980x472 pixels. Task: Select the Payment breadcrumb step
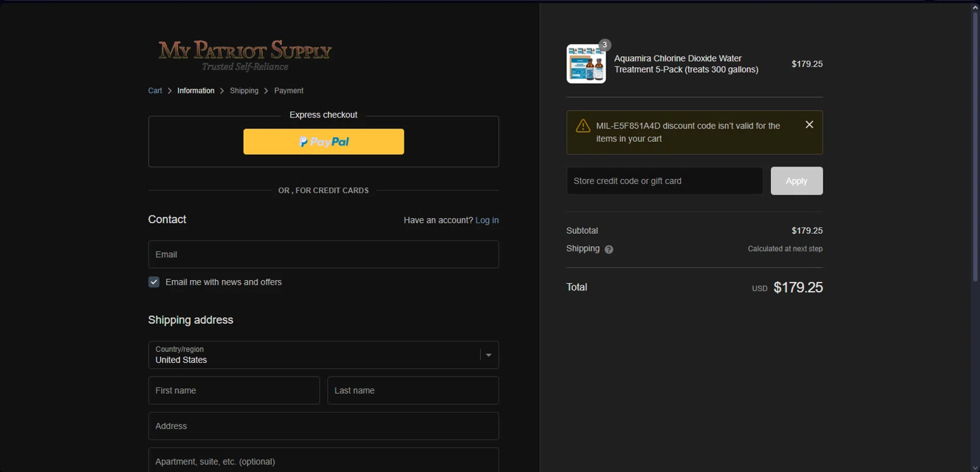point(289,91)
